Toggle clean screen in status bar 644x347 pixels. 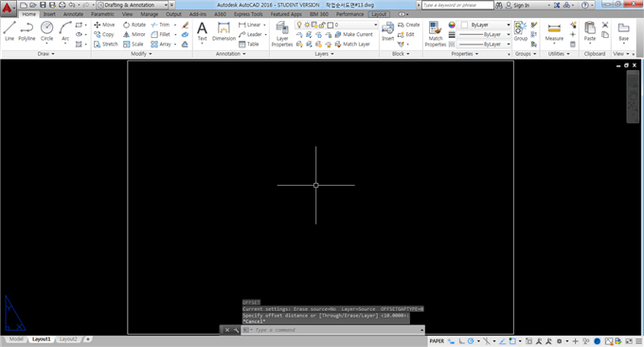pos(629,341)
